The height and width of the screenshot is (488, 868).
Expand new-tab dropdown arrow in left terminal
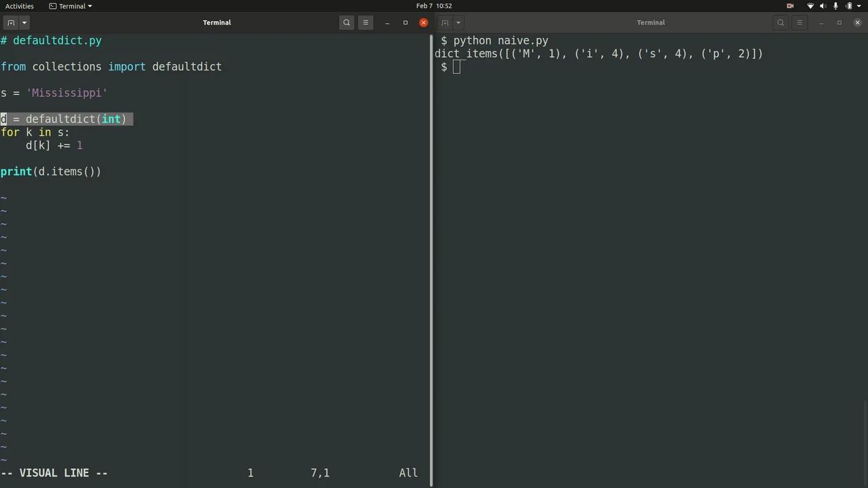coord(24,22)
